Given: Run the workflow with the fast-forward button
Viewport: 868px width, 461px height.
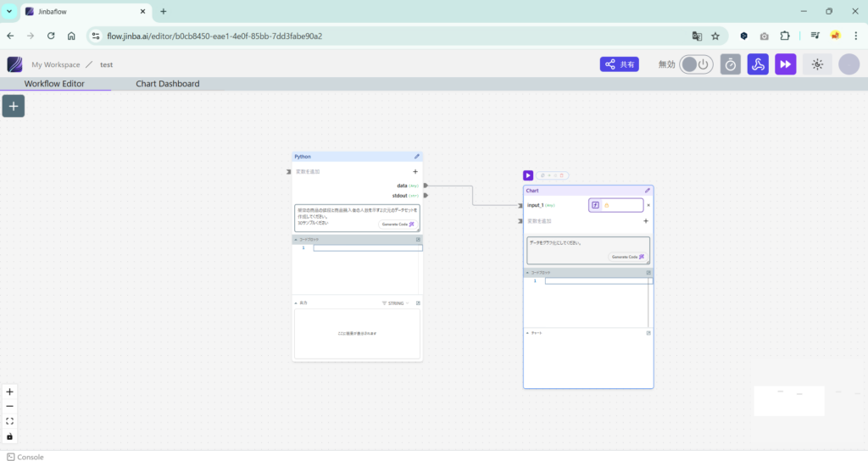Looking at the screenshot, I should (x=786, y=64).
